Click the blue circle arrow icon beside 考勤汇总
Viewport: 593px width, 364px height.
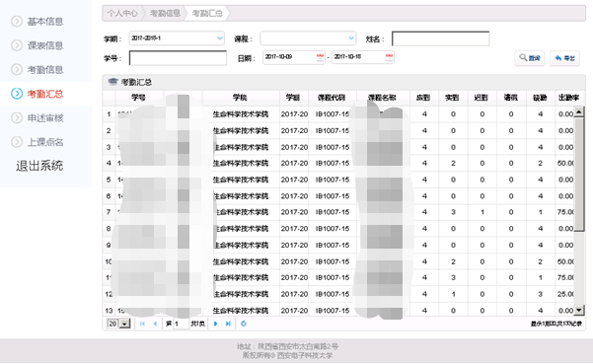[x=17, y=94]
